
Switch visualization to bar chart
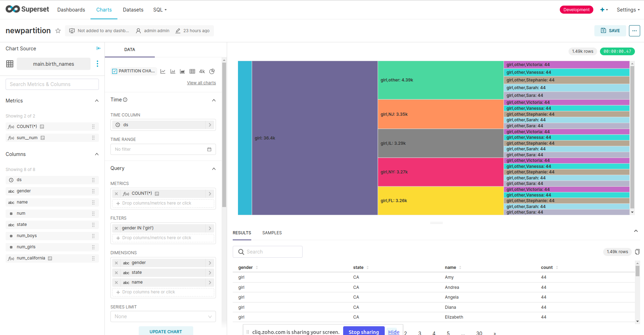[x=173, y=71]
